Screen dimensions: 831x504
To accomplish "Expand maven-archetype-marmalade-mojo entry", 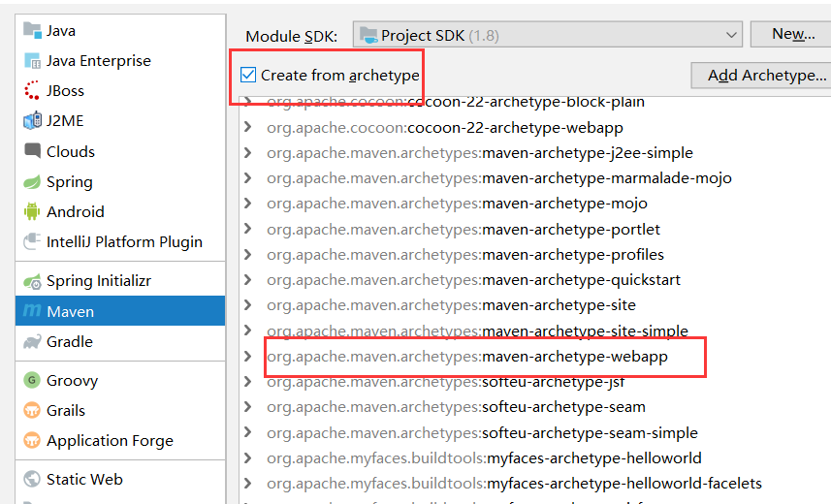I will (247, 178).
